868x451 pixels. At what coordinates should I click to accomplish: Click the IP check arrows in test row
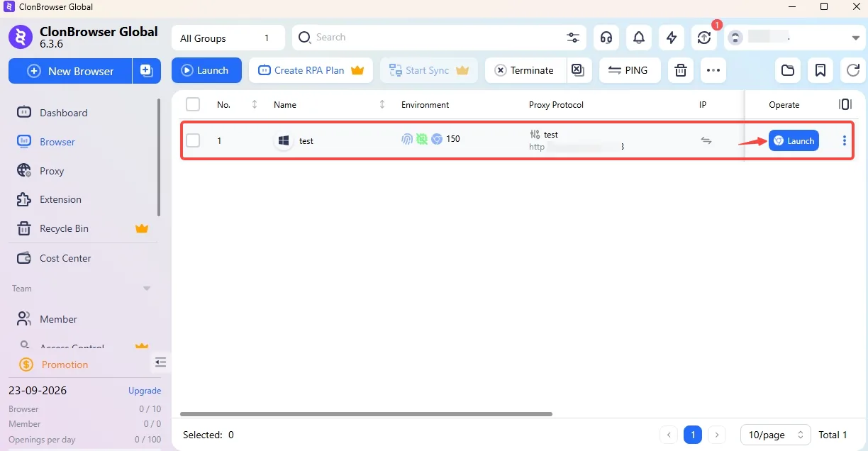pos(706,140)
